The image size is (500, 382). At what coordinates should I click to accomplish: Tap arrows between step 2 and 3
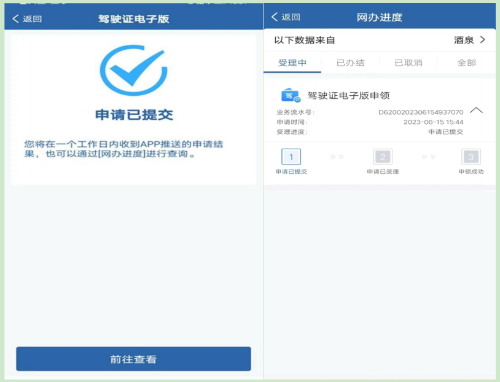(428, 157)
